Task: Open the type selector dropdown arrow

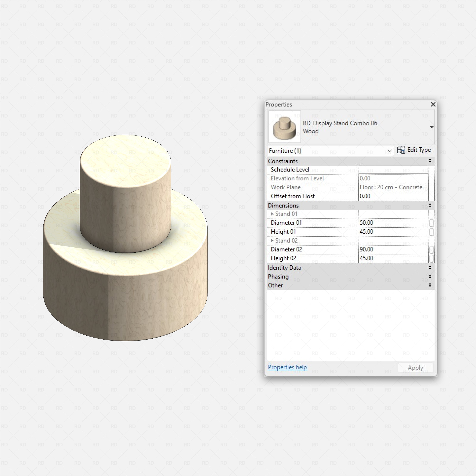Action: [431, 127]
